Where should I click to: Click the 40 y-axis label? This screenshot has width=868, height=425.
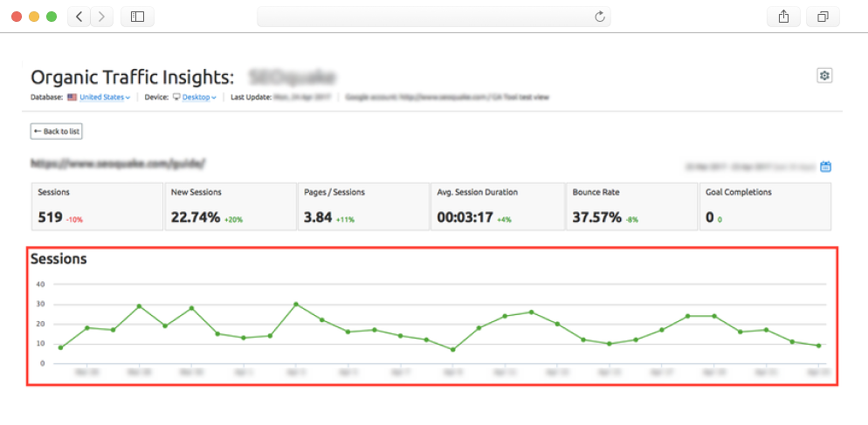tap(40, 284)
